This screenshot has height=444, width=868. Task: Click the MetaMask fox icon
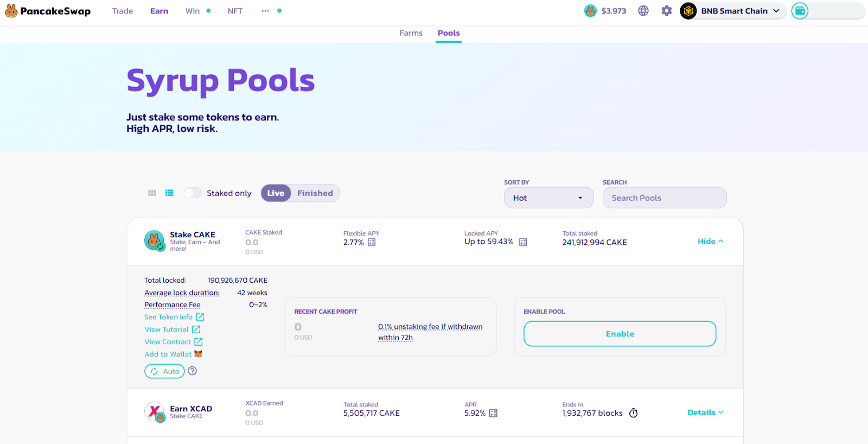click(x=198, y=354)
